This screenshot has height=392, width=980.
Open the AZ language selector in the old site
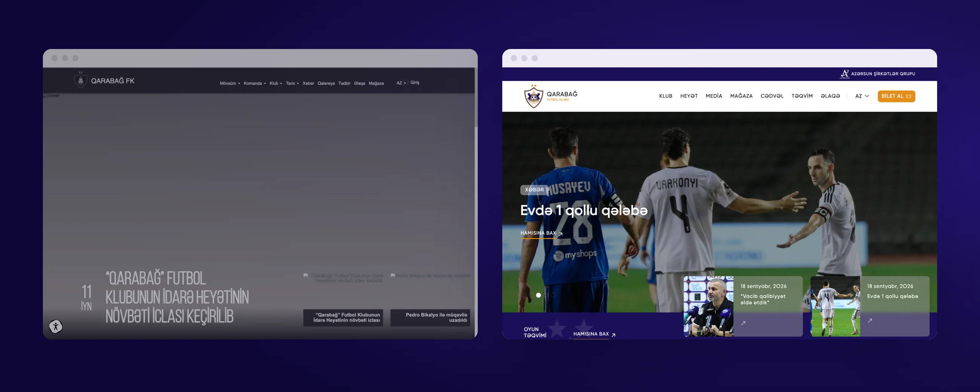401,83
